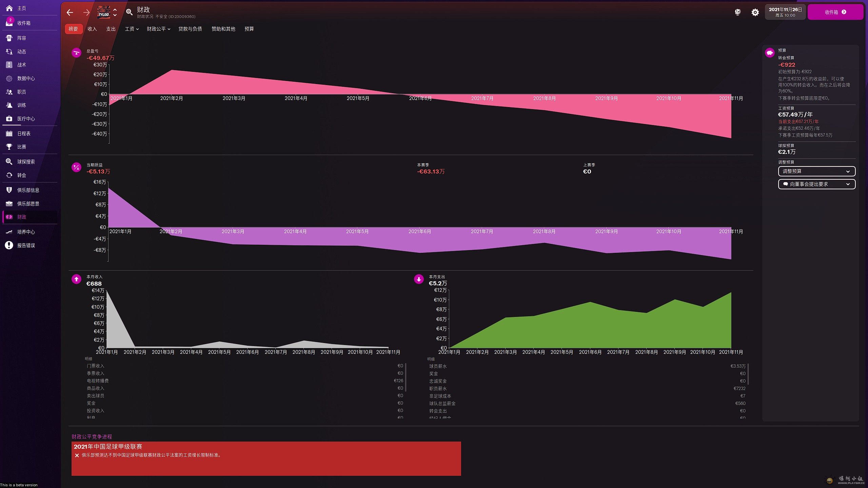This screenshot has width=868, height=488.
Task: Click club switcher up-down chevrons
Action: (x=115, y=13)
